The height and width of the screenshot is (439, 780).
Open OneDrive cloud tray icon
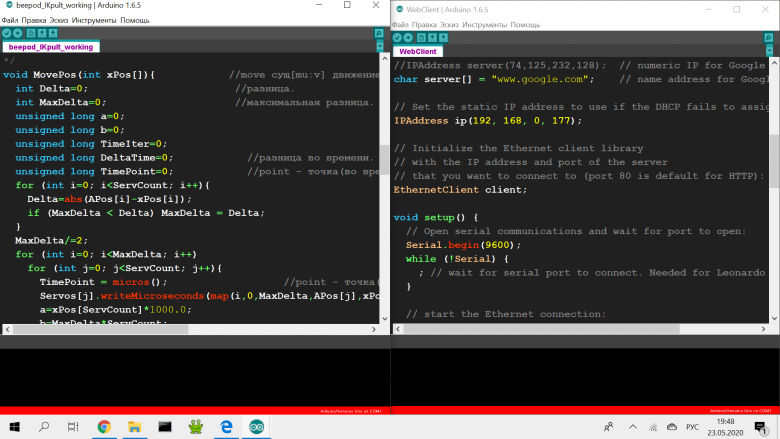click(x=672, y=427)
